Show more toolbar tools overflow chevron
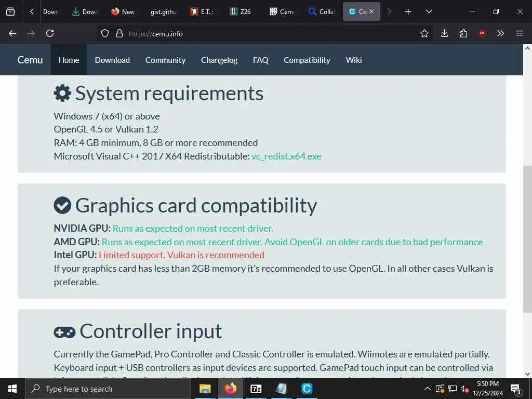532x399 pixels. coord(500,33)
